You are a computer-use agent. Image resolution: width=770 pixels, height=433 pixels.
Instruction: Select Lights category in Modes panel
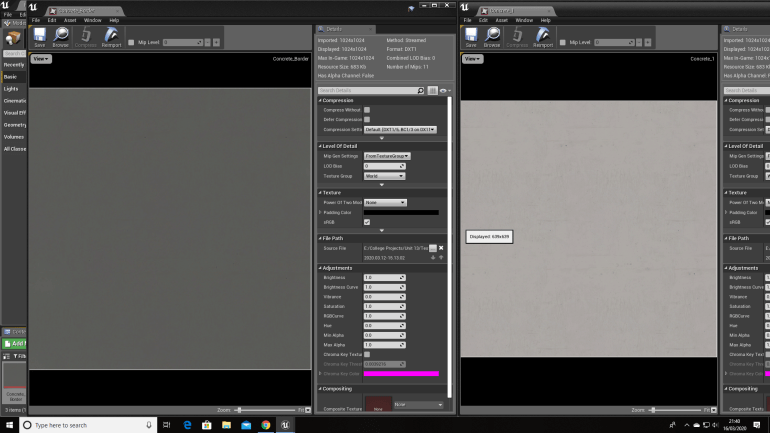point(11,89)
